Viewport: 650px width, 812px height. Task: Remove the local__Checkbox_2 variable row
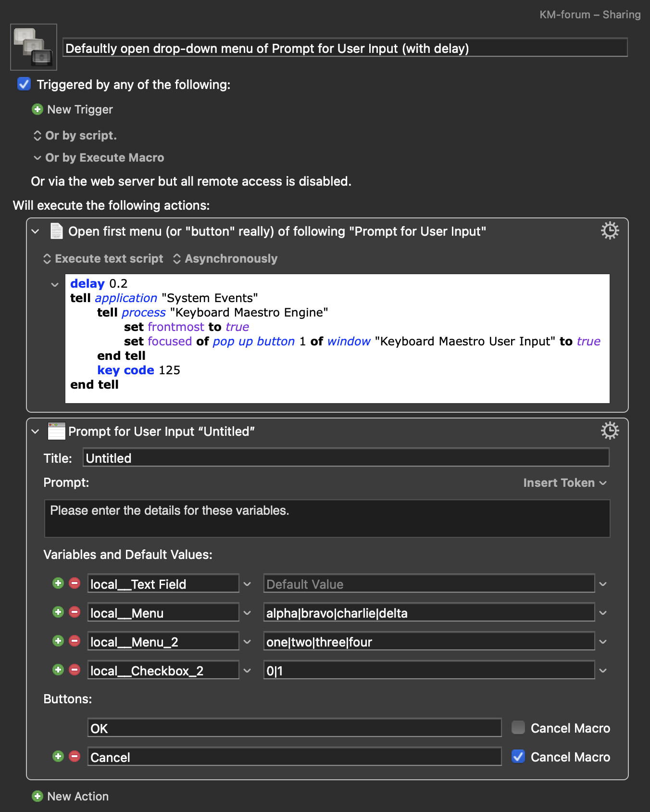(75, 670)
